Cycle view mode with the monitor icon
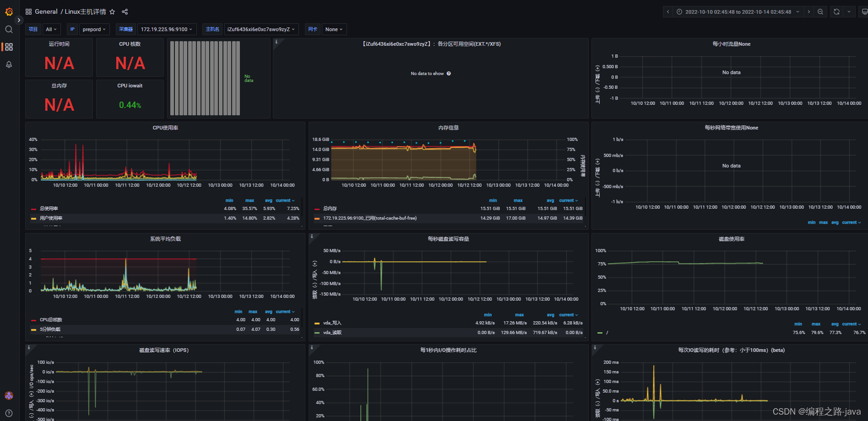The image size is (868, 421). click(x=864, y=12)
